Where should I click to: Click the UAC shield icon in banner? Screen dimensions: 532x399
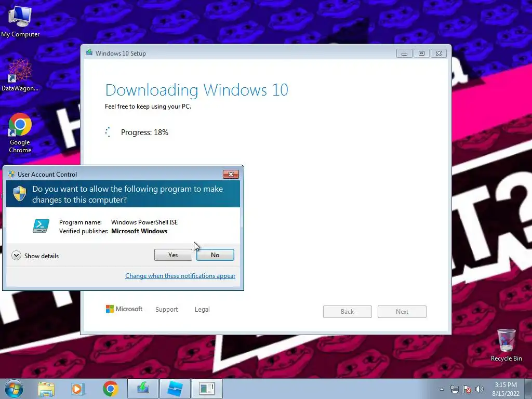coord(20,193)
